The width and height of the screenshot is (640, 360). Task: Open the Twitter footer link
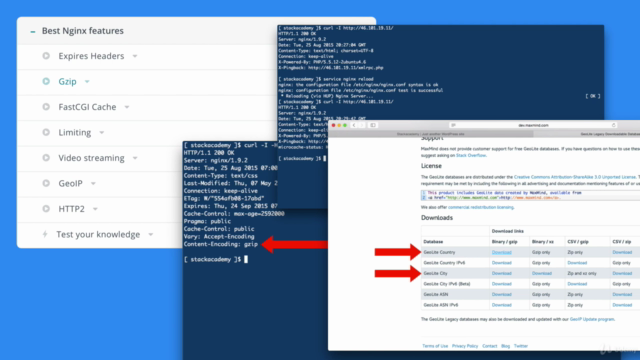[520, 346]
